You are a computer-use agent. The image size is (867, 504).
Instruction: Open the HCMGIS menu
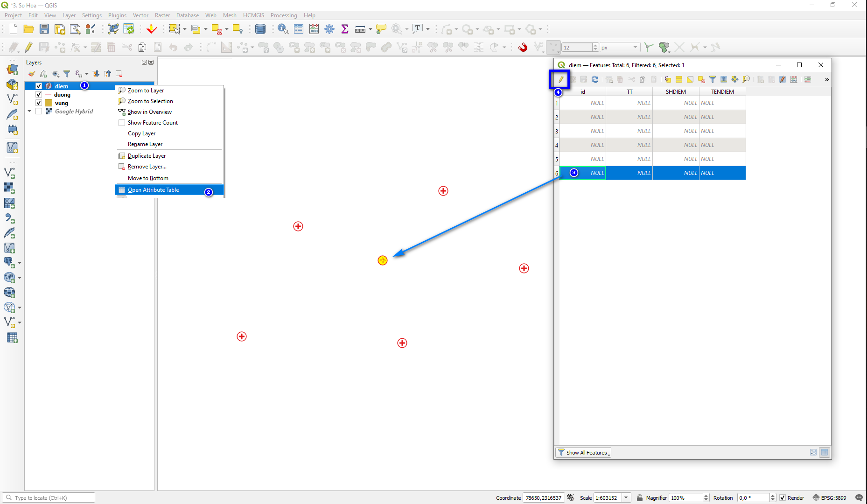click(x=253, y=15)
